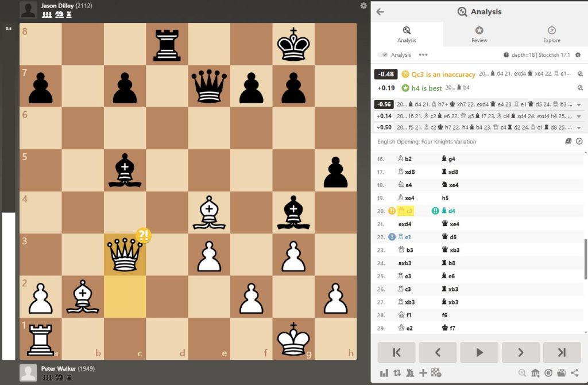This screenshot has height=385, width=588.
Task: Switch to the Review tab
Action: 479,34
